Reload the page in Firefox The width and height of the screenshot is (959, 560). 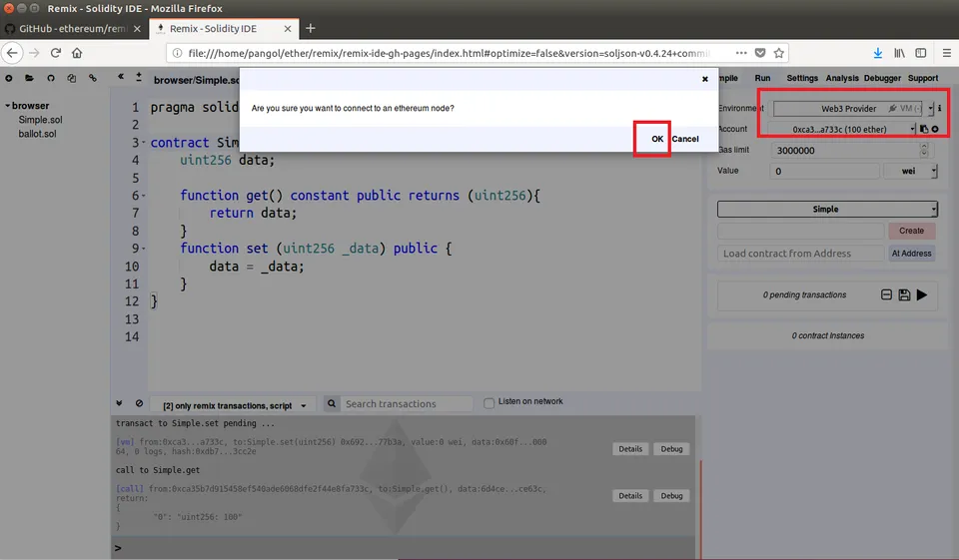click(x=56, y=53)
